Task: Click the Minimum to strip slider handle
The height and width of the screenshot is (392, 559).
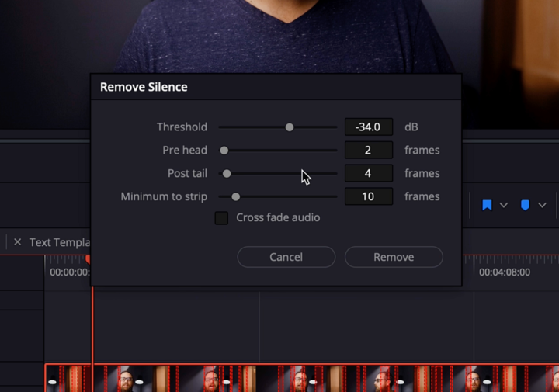Action: [236, 196]
